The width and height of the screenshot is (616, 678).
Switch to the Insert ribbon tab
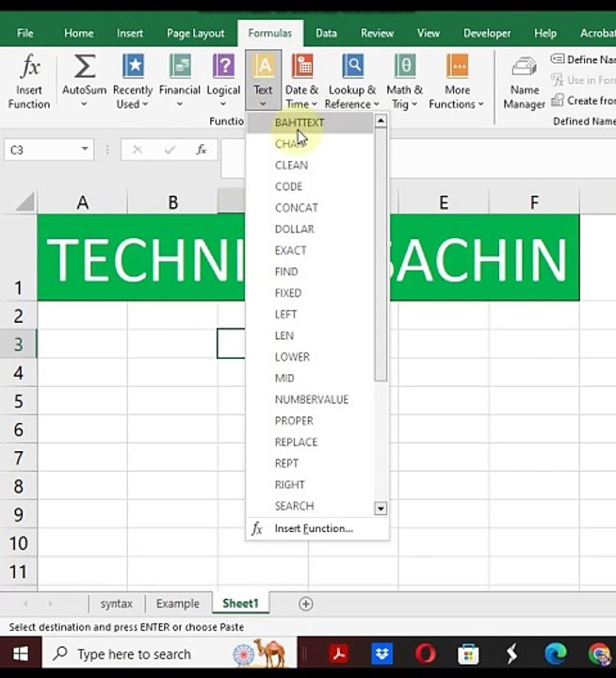point(130,33)
